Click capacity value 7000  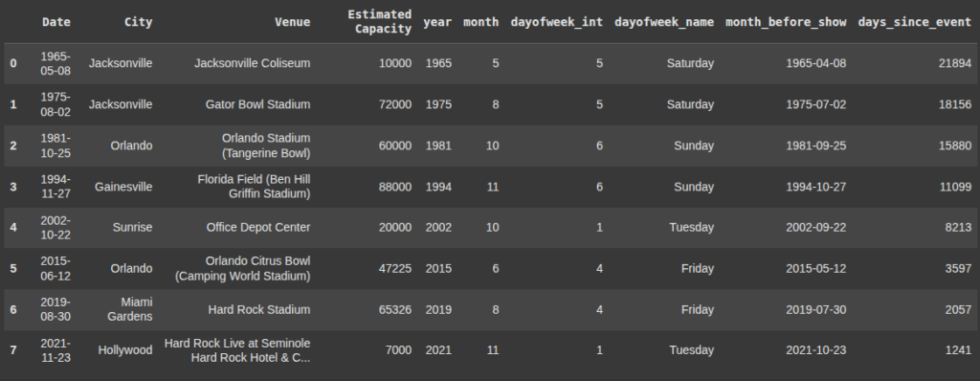click(398, 350)
